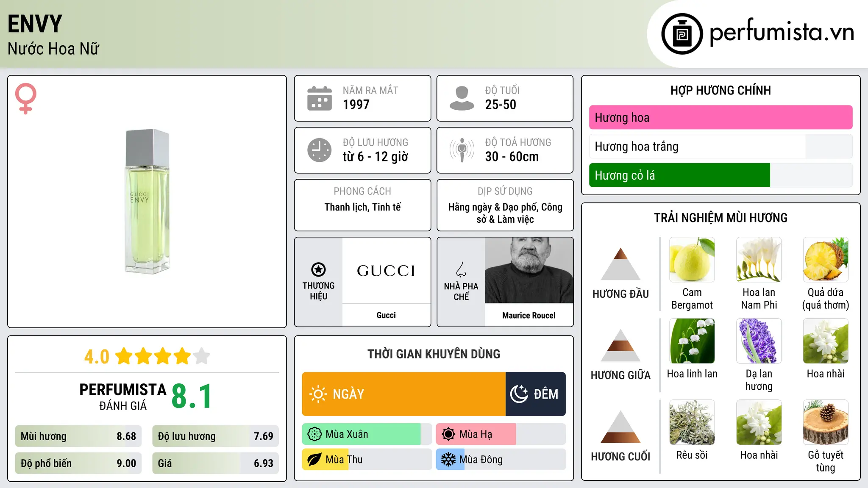
Task: Click the dark ĐÊM nighttime bar
Action: coord(536,394)
